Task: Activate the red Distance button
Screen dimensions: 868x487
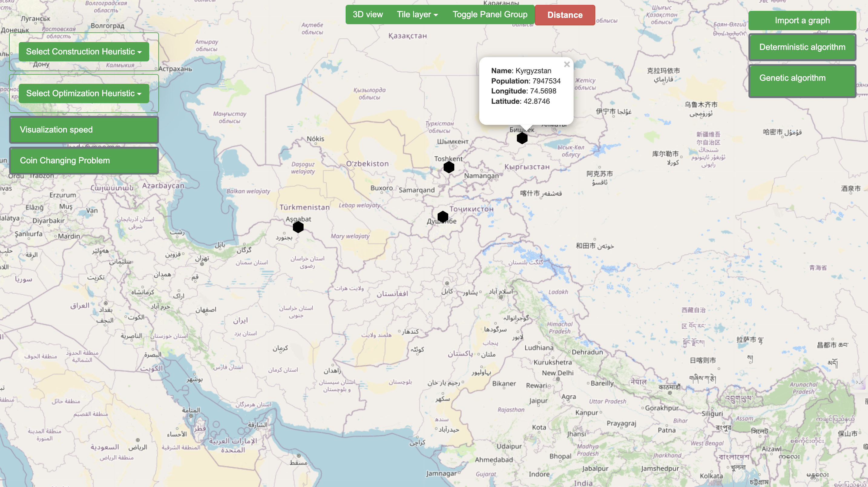Action: click(x=564, y=15)
